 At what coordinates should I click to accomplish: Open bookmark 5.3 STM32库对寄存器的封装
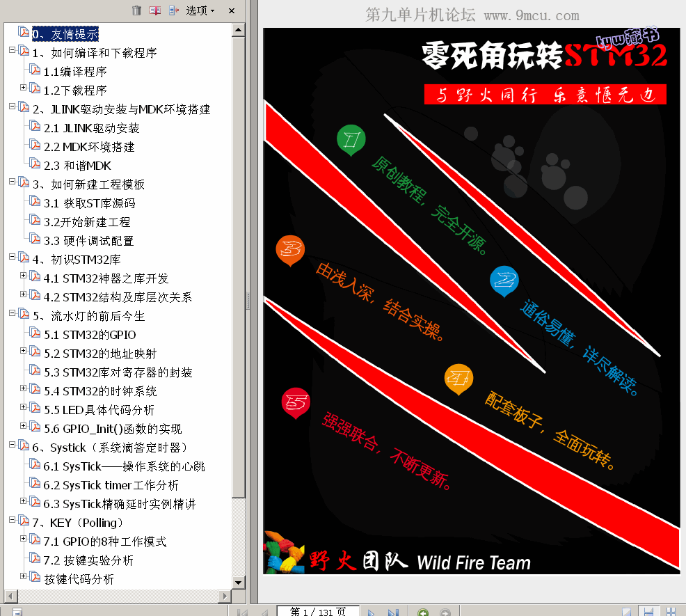pos(118,372)
